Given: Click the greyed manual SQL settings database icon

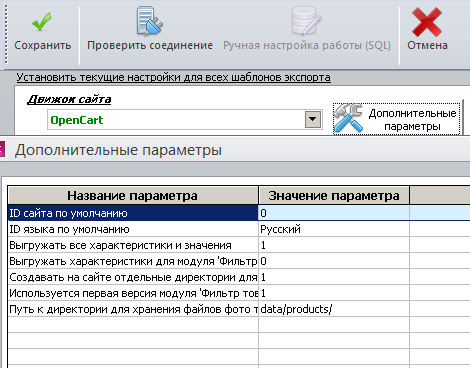Looking at the screenshot, I should pos(306,21).
